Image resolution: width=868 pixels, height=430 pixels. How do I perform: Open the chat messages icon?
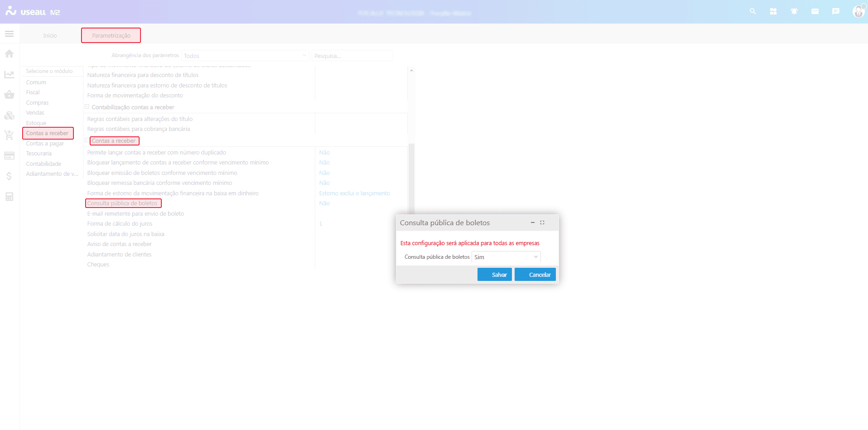[x=836, y=11]
